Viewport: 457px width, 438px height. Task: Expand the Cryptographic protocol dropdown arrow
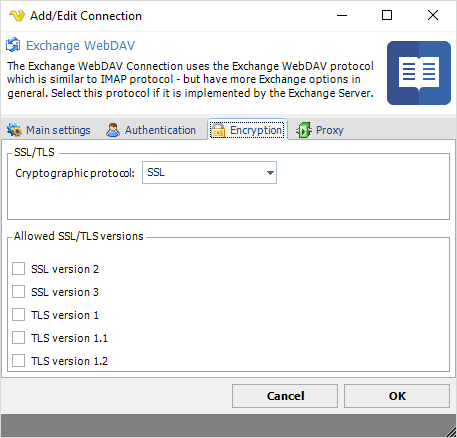270,173
